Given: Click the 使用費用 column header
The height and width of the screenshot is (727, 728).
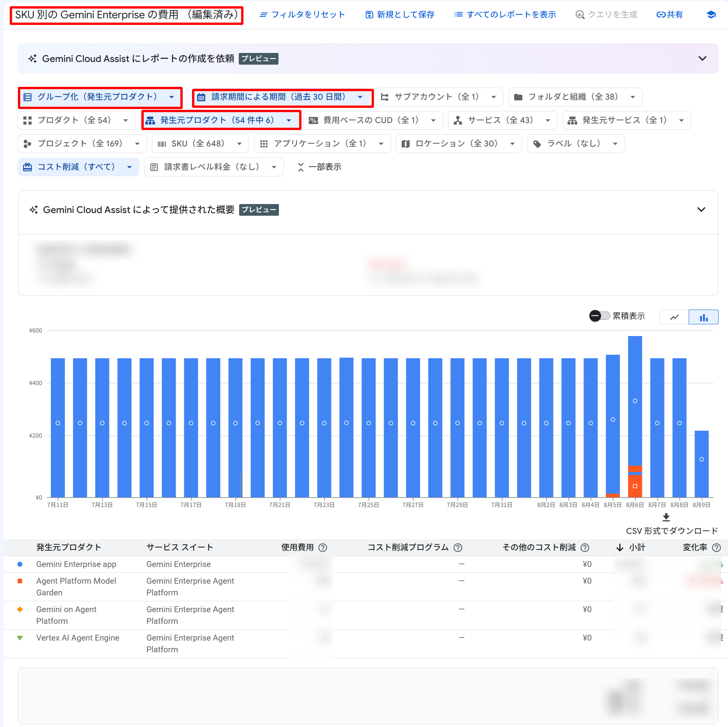Looking at the screenshot, I should pyautogui.click(x=298, y=547).
